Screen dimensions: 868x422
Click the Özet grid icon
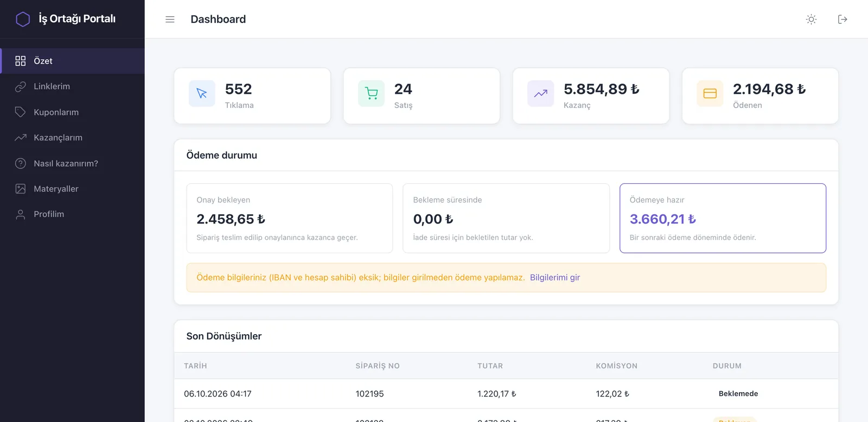tap(21, 61)
